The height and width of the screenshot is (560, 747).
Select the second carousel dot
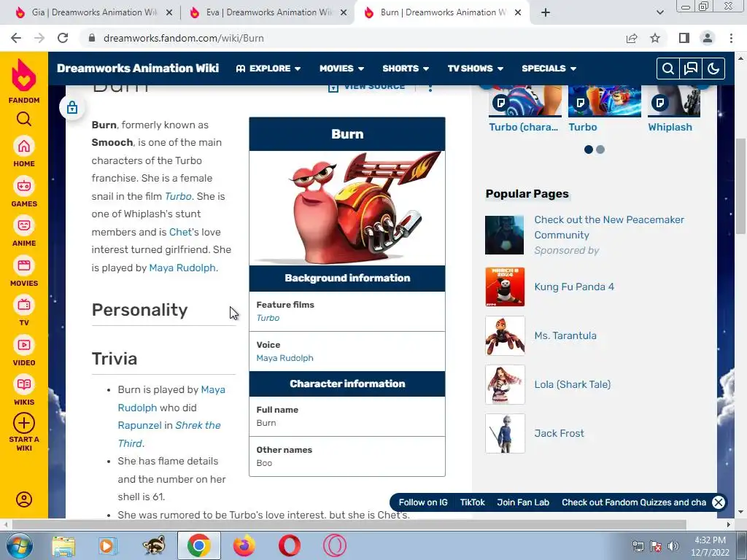600,149
